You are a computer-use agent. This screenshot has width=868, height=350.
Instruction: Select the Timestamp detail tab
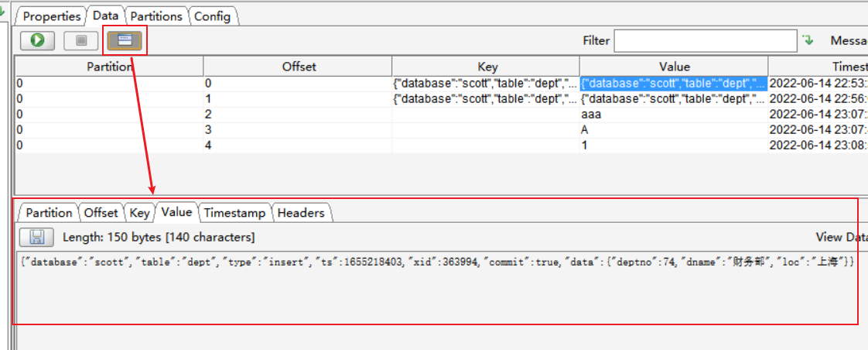pos(234,213)
